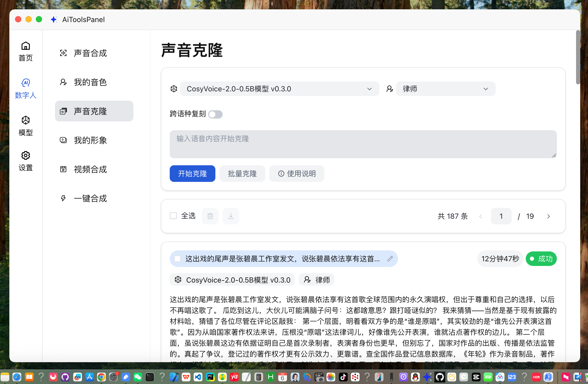Click the pencil edit icon on record title
This screenshot has height=384, width=588.
click(390, 259)
